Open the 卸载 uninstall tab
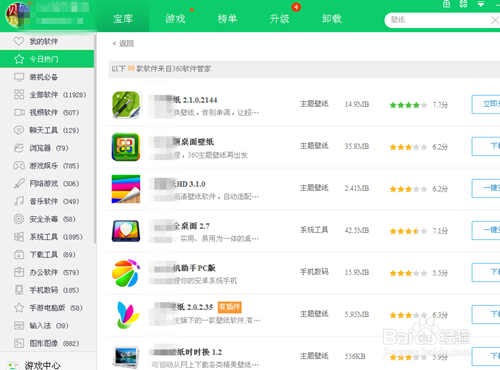The width and height of the screenshot is (500, 370). 331,19
